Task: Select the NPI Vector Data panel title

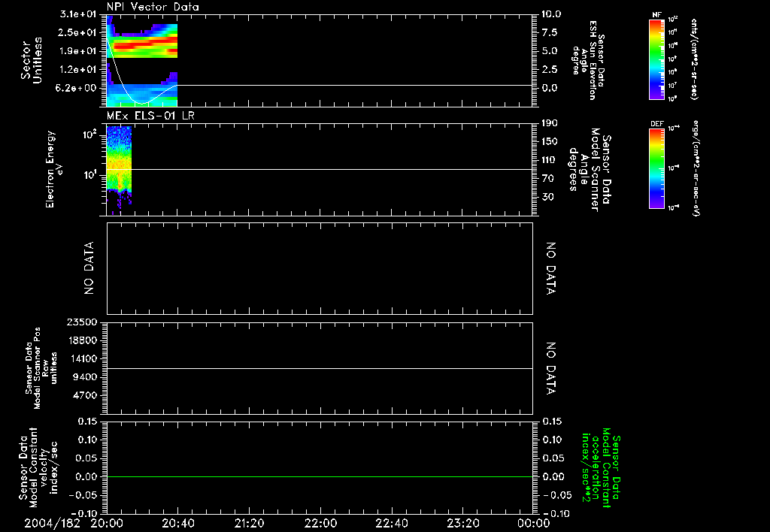Action: point(153,7)
